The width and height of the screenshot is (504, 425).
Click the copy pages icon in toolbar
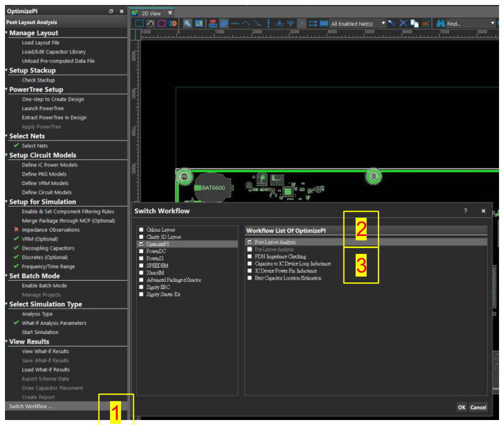click(414, 23)
